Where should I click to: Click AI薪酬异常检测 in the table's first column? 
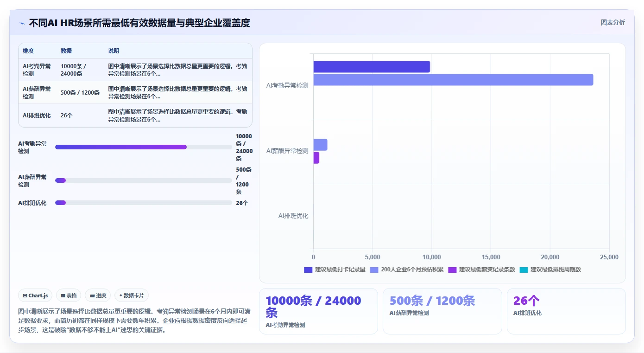[x=37, y=92]
